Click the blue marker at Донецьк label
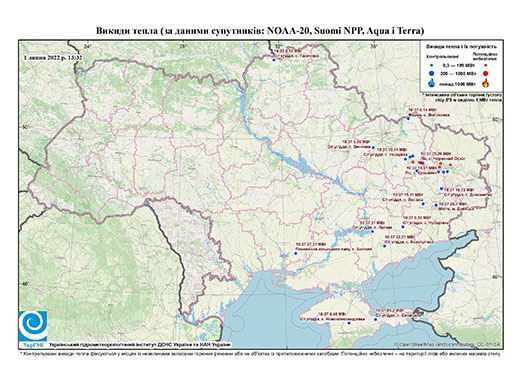This screenshot has width=520, height=368. click(436, 205)
